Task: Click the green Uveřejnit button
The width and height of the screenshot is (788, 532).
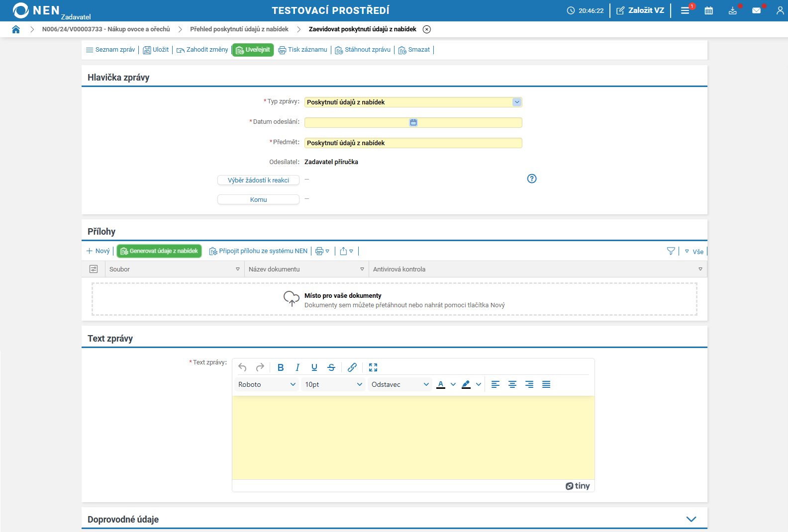Action: tap(253, 50)
